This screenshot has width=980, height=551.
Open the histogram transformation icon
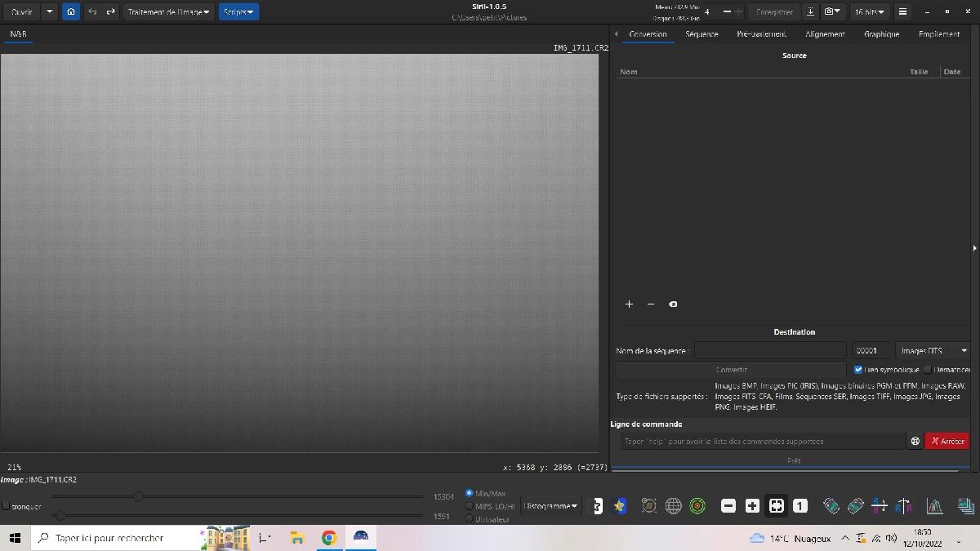(x=934, y=506)
